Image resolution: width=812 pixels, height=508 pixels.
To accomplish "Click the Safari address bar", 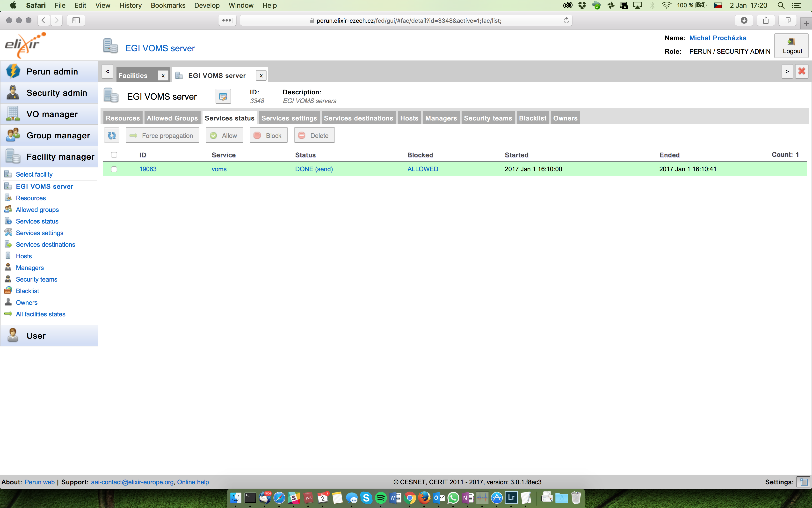I will pos(406,21).
